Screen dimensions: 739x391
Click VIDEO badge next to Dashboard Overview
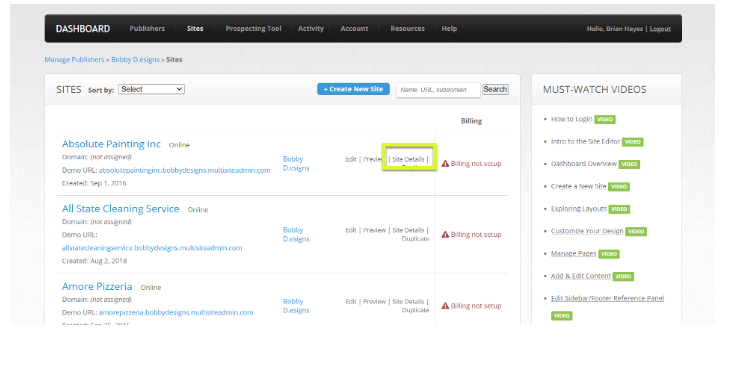pyautogui.click(x=629, y=164)
